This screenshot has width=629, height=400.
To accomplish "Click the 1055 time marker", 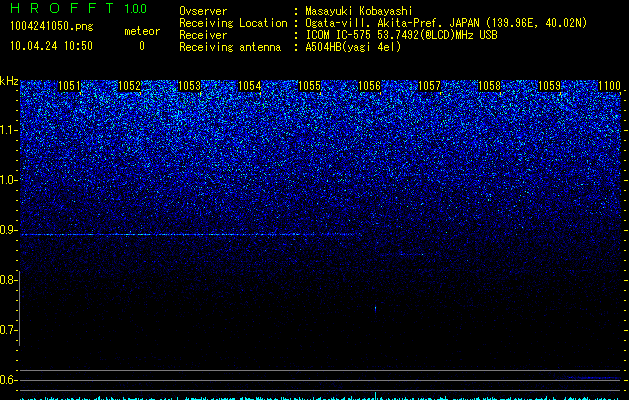I will (309, 86).
